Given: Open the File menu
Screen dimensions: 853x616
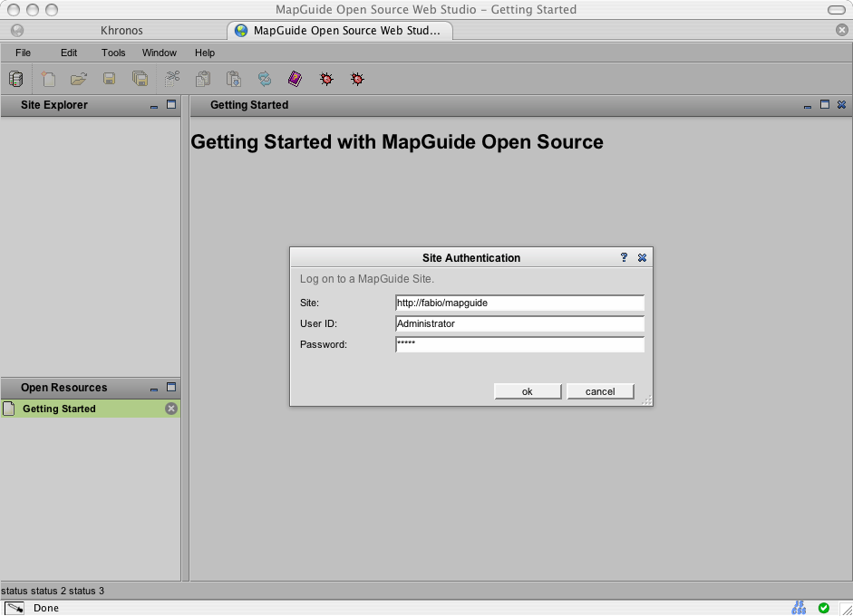Looking at the screenshot, I should pos(23,53).
